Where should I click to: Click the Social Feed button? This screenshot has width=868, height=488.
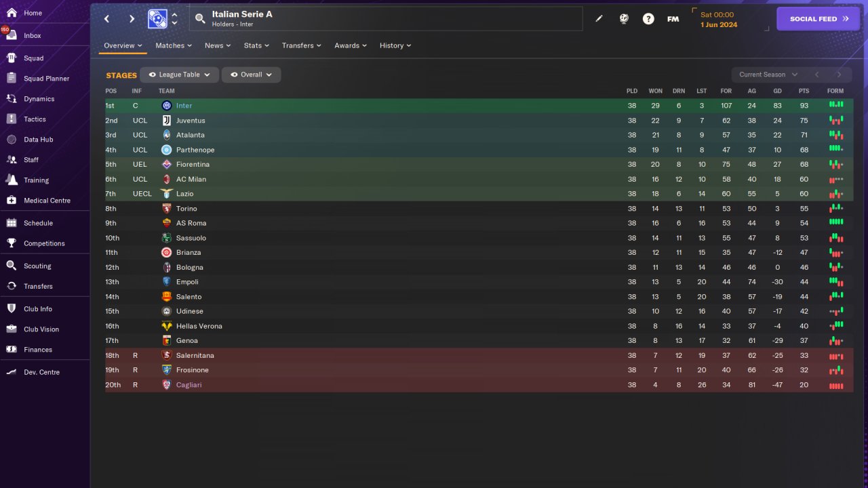click(818, 19)
